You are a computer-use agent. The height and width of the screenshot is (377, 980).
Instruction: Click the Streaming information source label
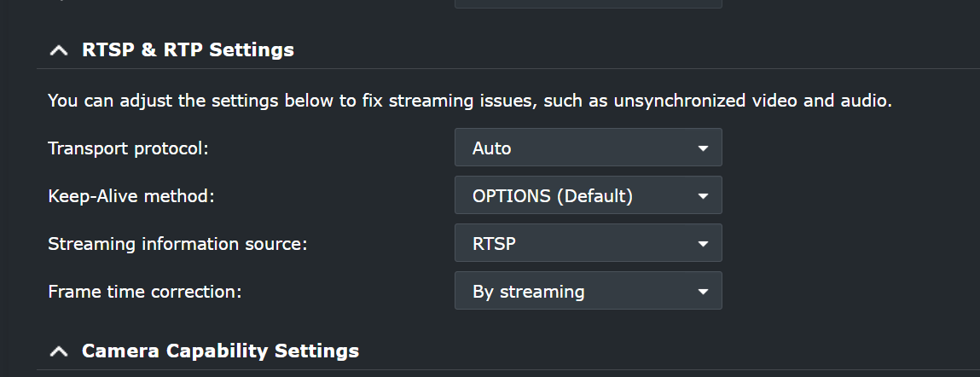tap(177, 243)
